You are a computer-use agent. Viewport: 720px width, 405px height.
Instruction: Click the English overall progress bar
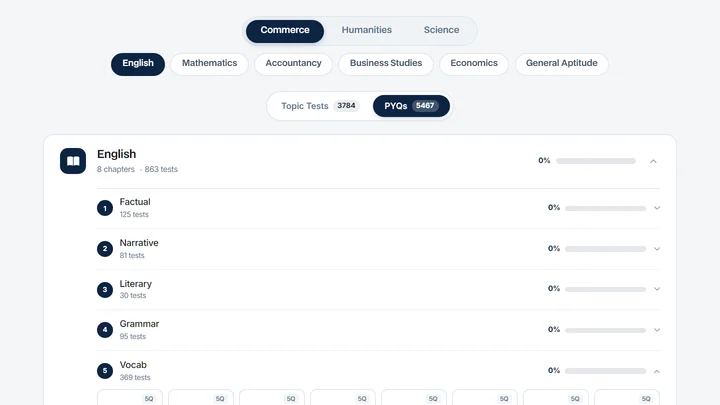click(596, 161)
